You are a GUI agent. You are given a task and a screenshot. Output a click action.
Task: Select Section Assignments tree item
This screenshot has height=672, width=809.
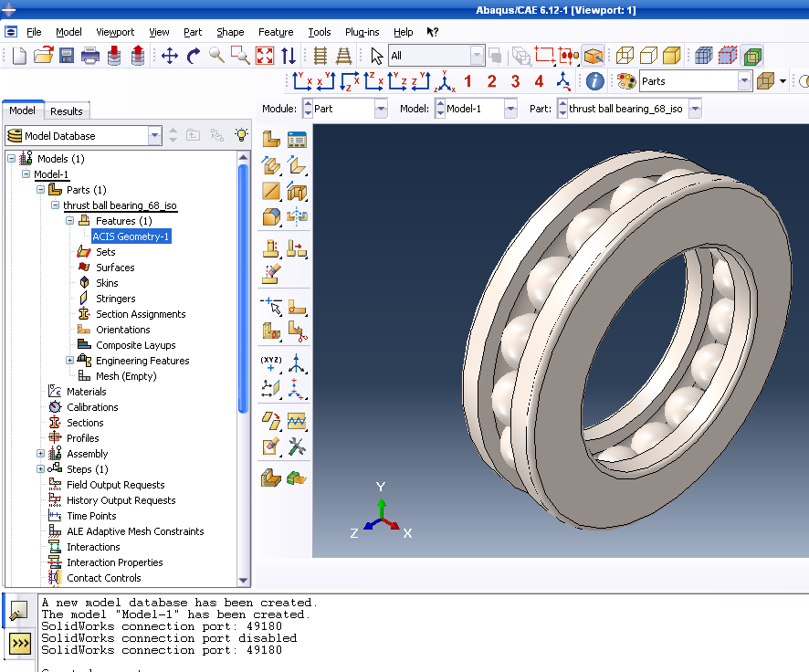coord(141,314)
